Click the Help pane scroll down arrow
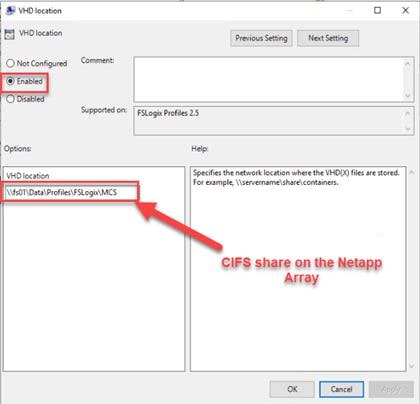Screen dimensions: 420x404 [x=412, y=366]
